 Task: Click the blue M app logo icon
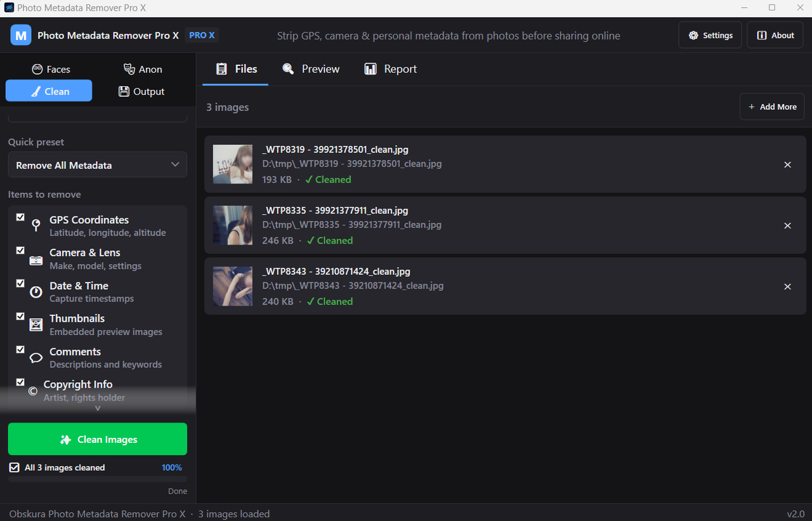pos(21,36)
